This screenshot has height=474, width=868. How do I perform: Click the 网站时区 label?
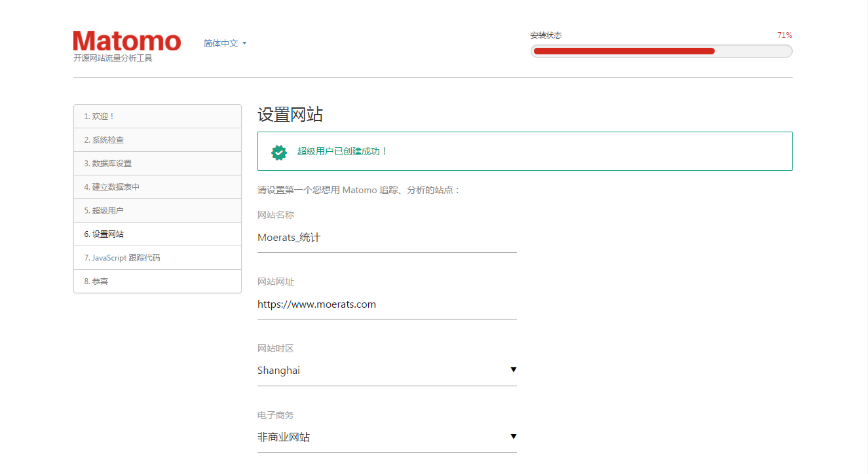276,348
